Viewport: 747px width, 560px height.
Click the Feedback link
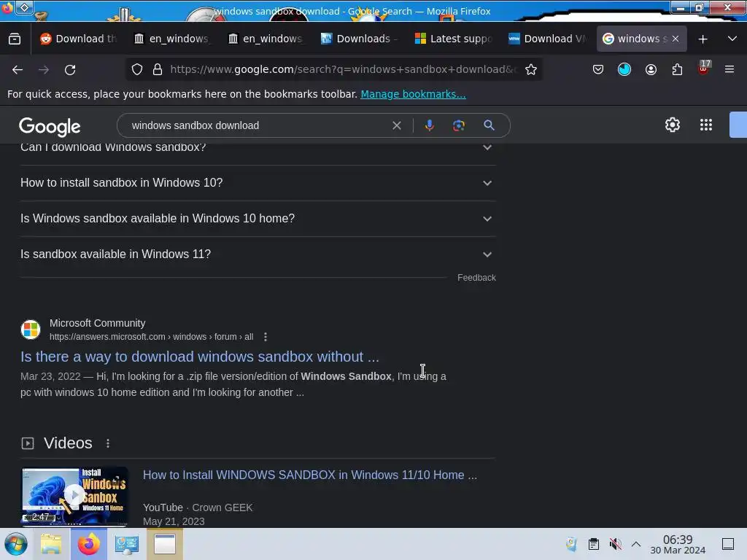coord(476,278)
